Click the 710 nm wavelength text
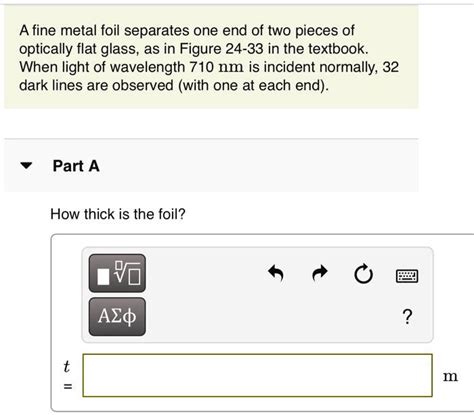This screenshot has height=415, width=474. [216, 67]
